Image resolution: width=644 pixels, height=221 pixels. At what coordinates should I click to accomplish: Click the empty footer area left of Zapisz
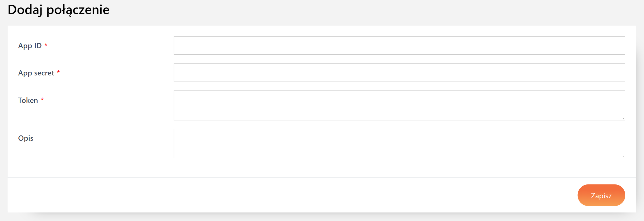[x=293, y=195]
